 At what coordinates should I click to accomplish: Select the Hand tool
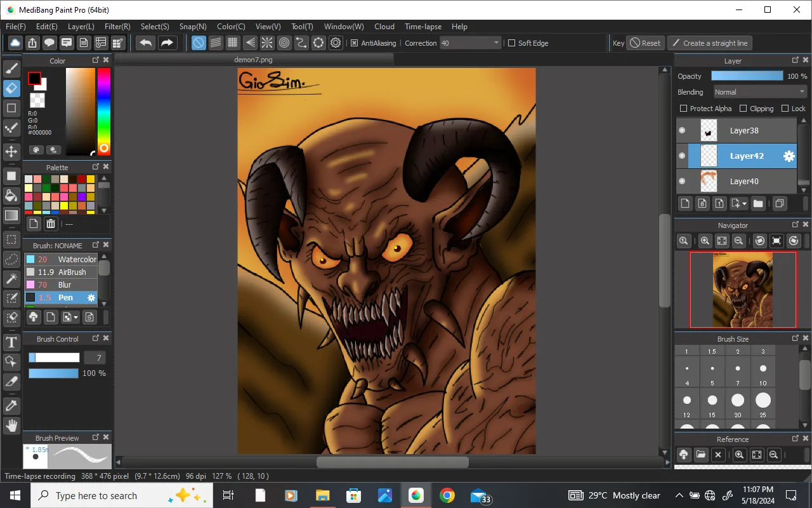[x=11, y=425]
